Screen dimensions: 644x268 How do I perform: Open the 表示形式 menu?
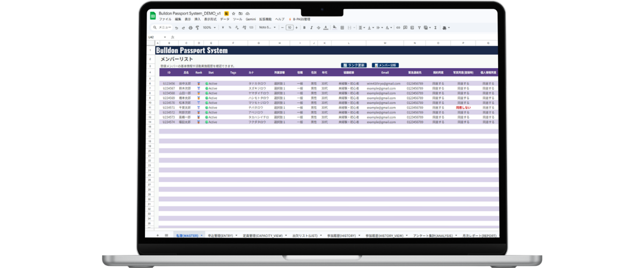click(210, 19)
